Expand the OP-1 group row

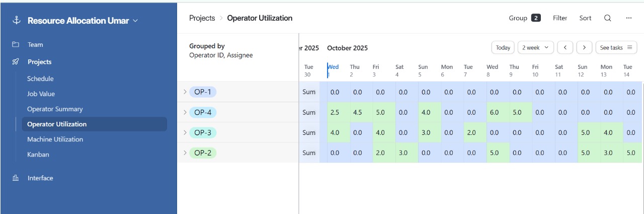[185, 92]
